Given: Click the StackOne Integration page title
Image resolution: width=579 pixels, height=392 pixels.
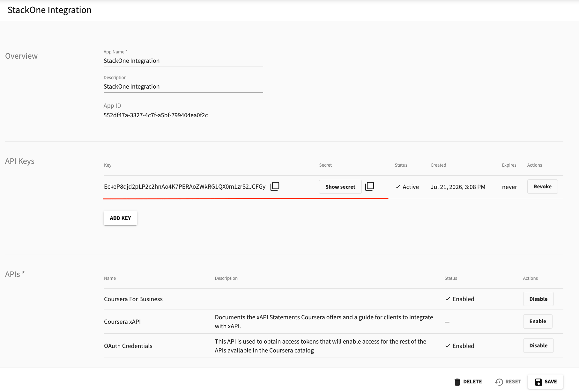Looking at the screenshot, I should tap(49, 10).
